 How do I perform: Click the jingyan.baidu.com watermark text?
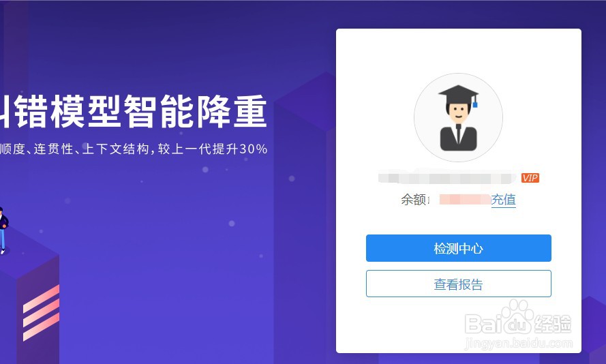click(519, 343)
